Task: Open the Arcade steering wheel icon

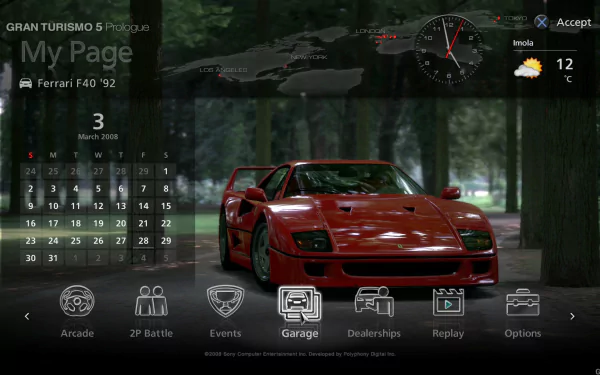Action: point(77,301)
